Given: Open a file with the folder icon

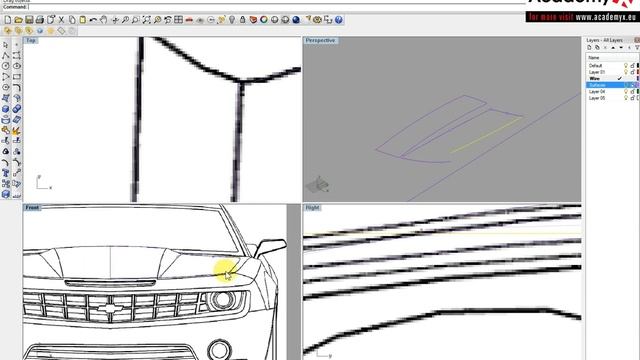Looking at the screenshot, I should pos(18,20).
